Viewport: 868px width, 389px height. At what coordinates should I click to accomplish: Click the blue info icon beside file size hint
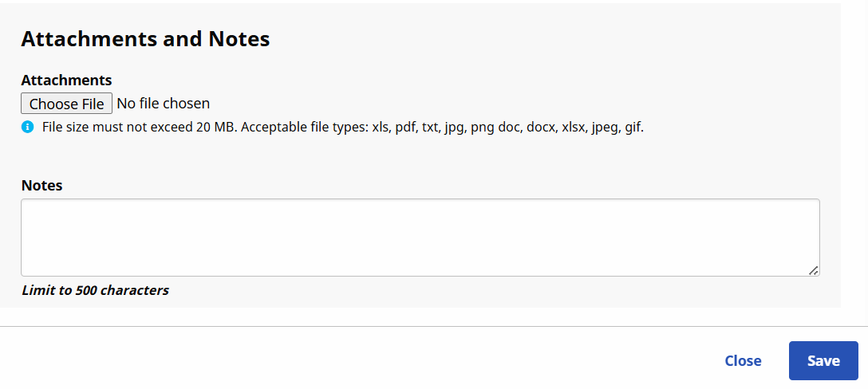click(x=28, y=127)
